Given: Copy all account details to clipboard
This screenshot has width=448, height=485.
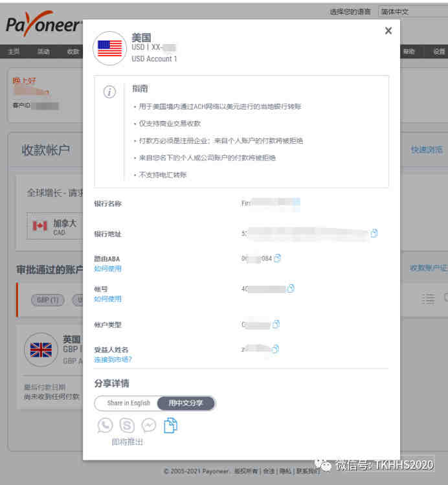Looking at the screenshot, I should [x=170, y=425].
